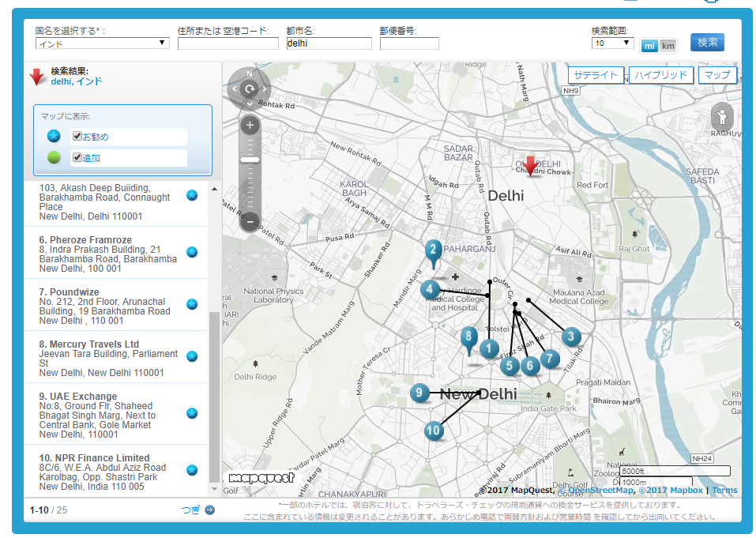This screenshot has width=756, height=538.
Task: Switch distance unit to km
Action: [x=668, y=46]
